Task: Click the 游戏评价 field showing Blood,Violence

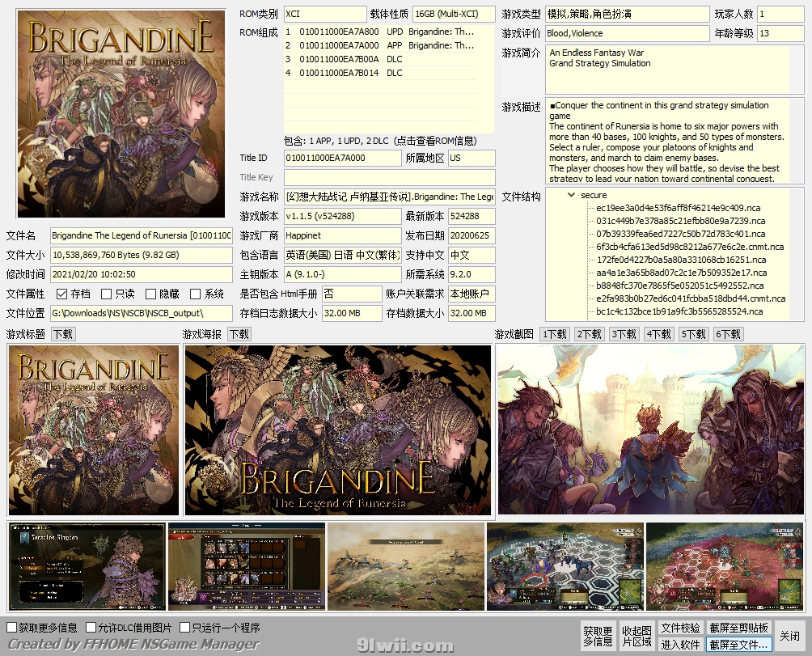Action: pos(627,34)
